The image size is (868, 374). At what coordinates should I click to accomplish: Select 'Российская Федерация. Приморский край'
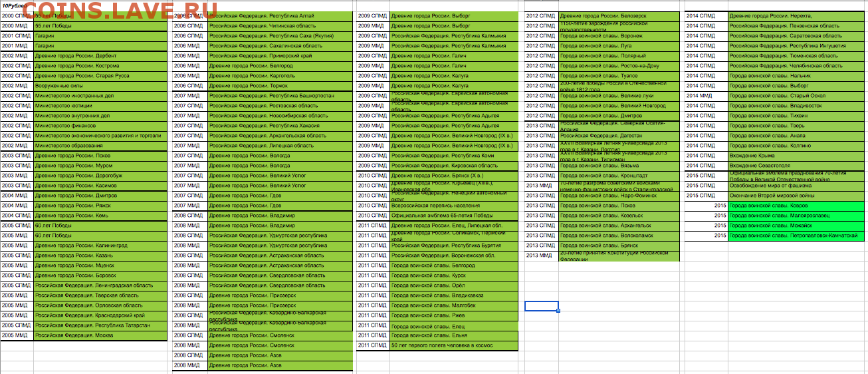(x=280, y=56)
